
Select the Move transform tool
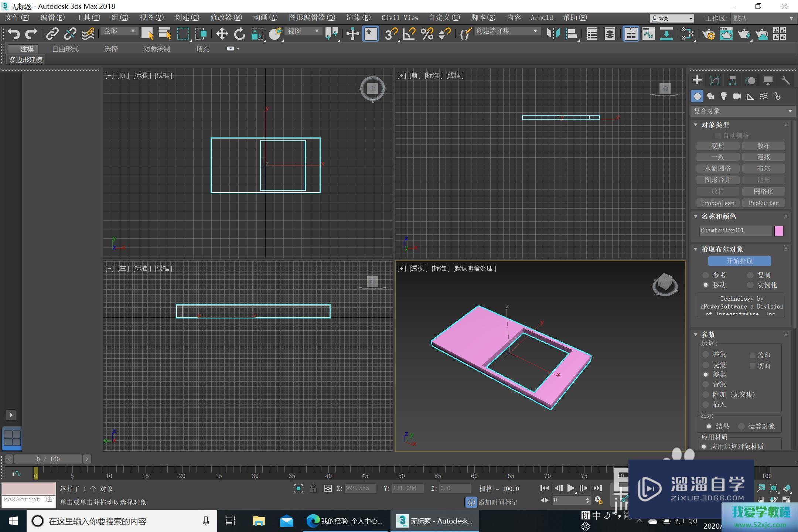click(x=222, y=34)
